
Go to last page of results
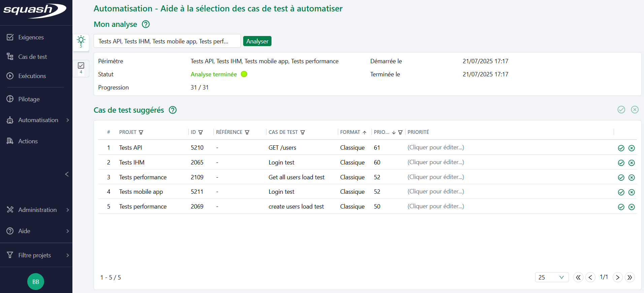[x=630, y=277]
